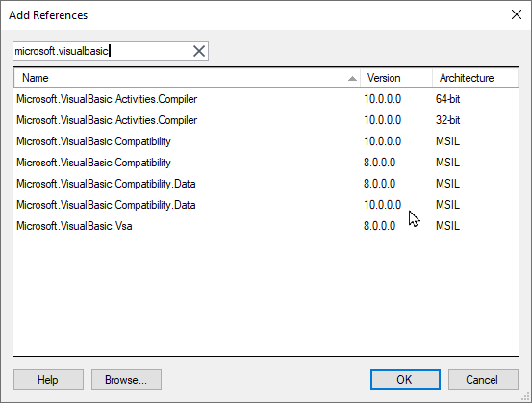Clear the search box text

pyautogui.click(x=199, y=51)
